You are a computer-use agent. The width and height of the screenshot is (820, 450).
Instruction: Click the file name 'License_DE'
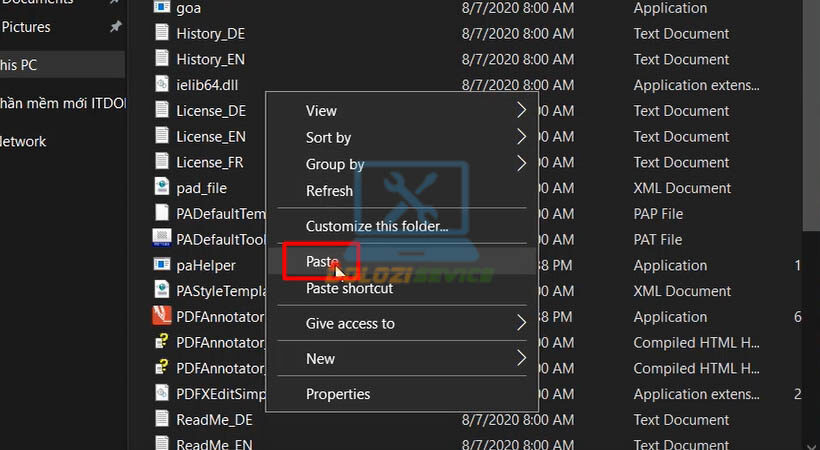coord(211,110)
